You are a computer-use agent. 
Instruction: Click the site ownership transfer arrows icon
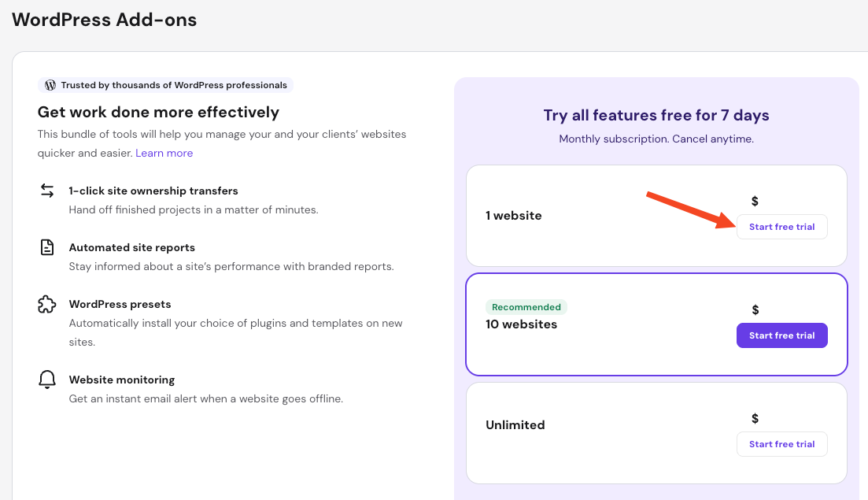(x=47, y=191)
